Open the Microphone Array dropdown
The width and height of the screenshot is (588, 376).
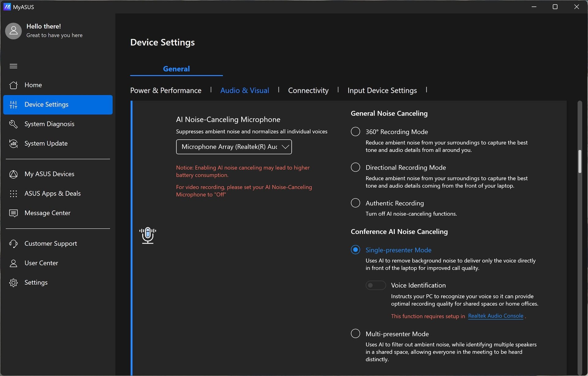pyautogui.click(x=234, y=147)
